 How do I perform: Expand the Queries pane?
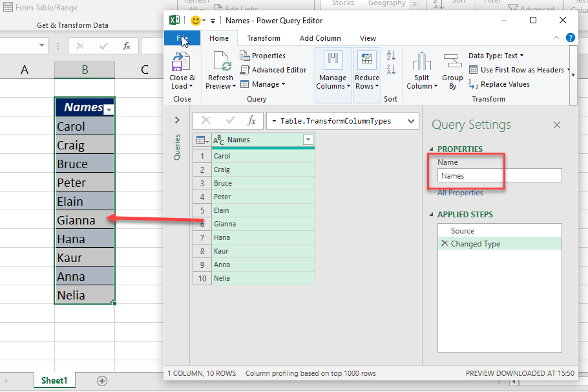[177, 120]
